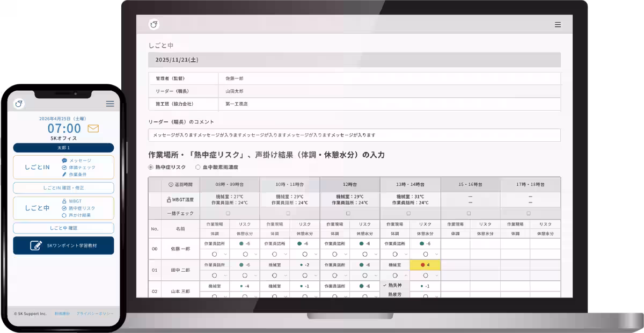Open the hamburger menu in the laptop app
Screen dimensions: 644x333
coord(558,25)
